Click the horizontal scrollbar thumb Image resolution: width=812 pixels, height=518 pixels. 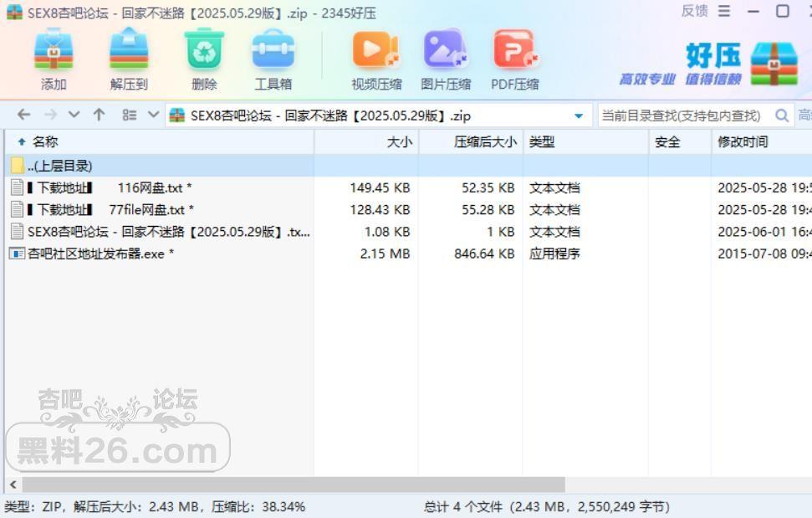[294, 485]
